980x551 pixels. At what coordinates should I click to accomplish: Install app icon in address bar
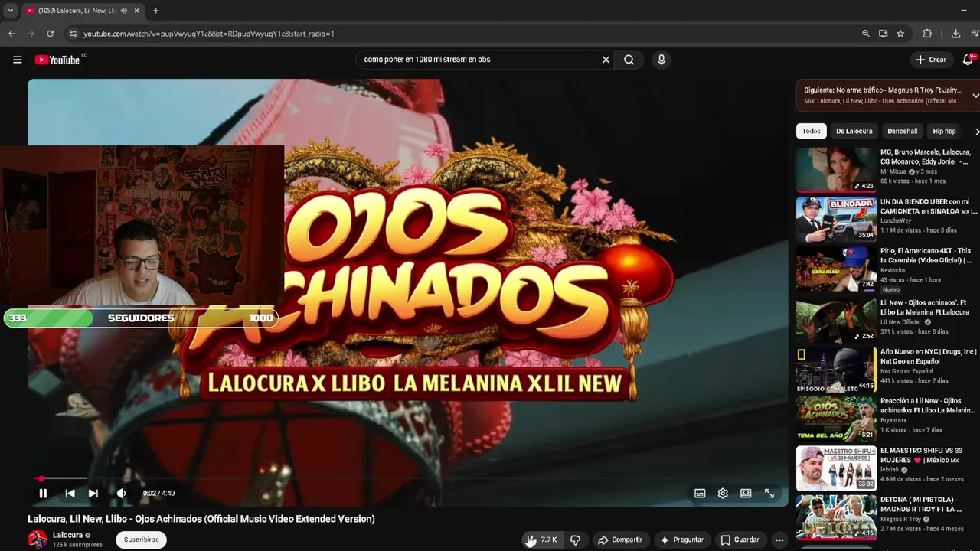[883, 34]
